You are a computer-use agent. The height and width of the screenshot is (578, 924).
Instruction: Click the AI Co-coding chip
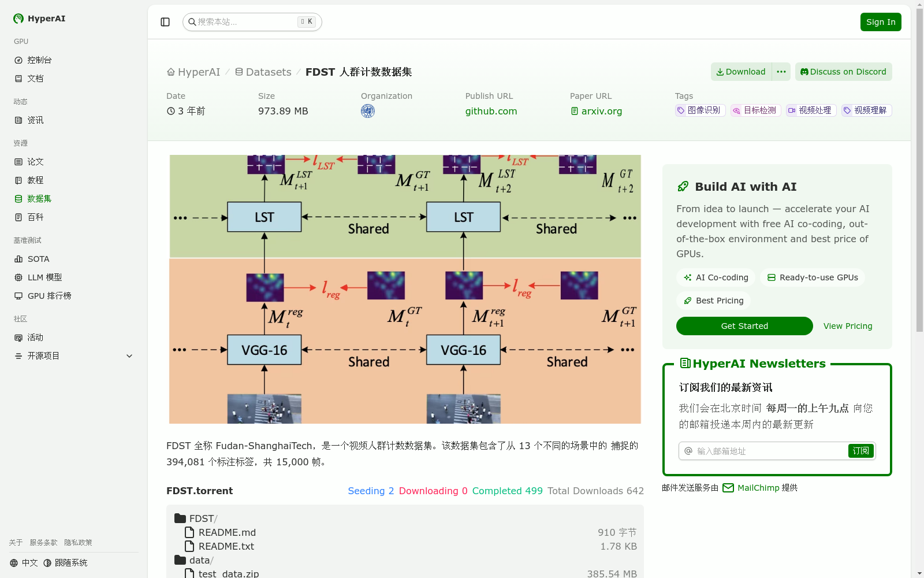[x=716, y=277]
